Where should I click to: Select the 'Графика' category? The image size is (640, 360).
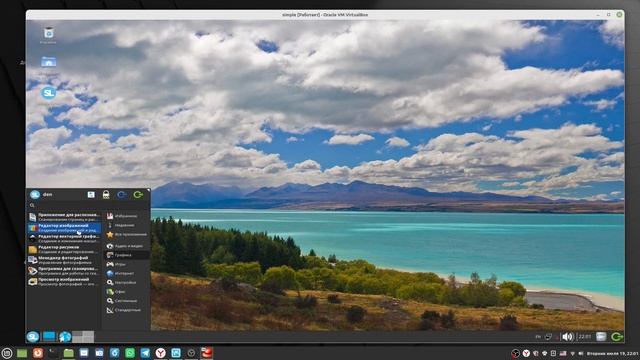[x=126, y=255]
